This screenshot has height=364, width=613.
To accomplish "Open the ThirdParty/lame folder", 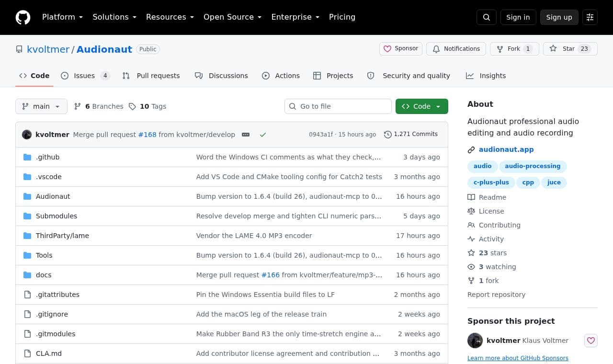I will pos(62,236).
